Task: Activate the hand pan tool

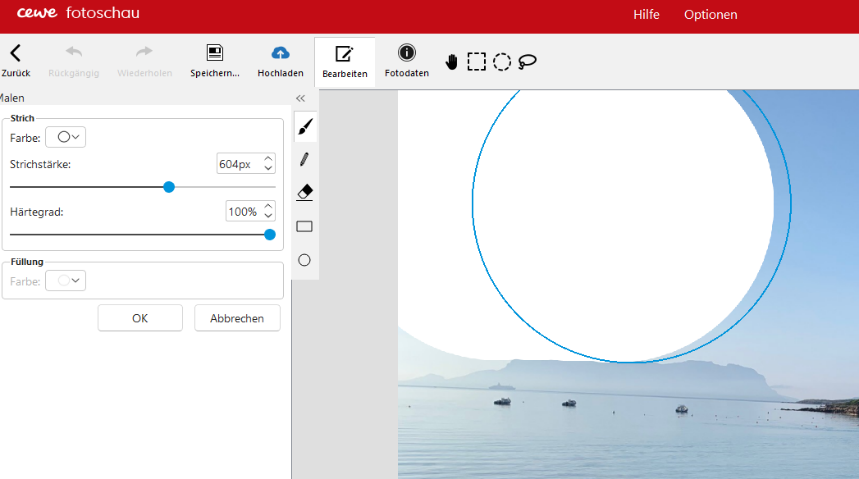Action: point(451,62)
